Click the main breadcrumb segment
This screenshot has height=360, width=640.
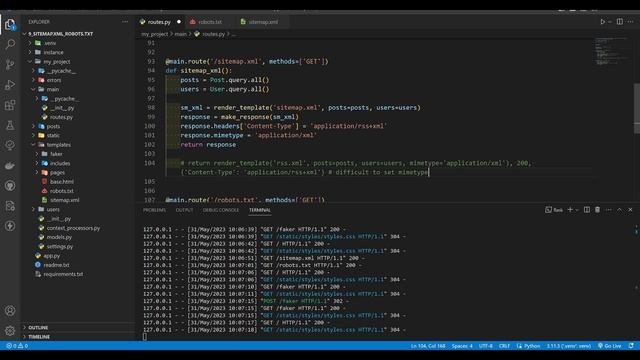pyautogui.click(x=180, y=34)
